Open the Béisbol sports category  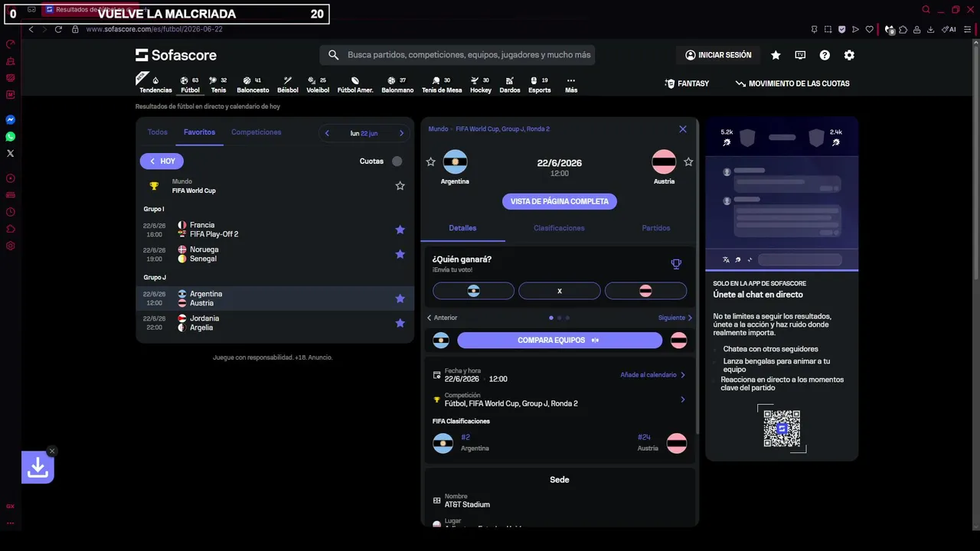pos(288,84)
